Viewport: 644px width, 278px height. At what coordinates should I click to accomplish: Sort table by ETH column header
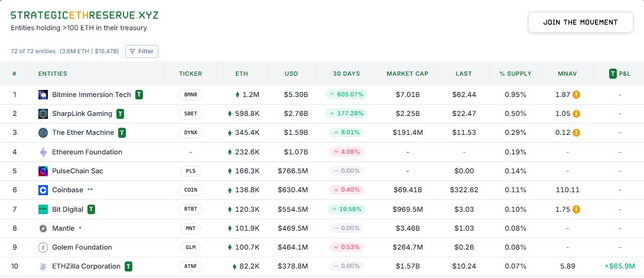point(242,74)
